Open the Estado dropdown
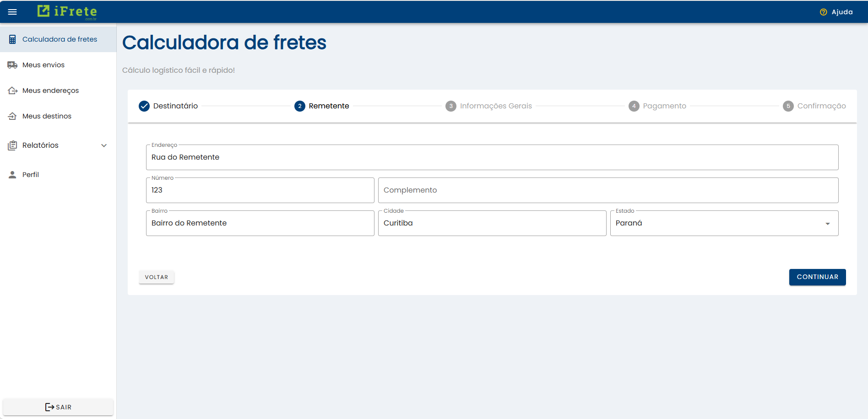 coord(827,224)
